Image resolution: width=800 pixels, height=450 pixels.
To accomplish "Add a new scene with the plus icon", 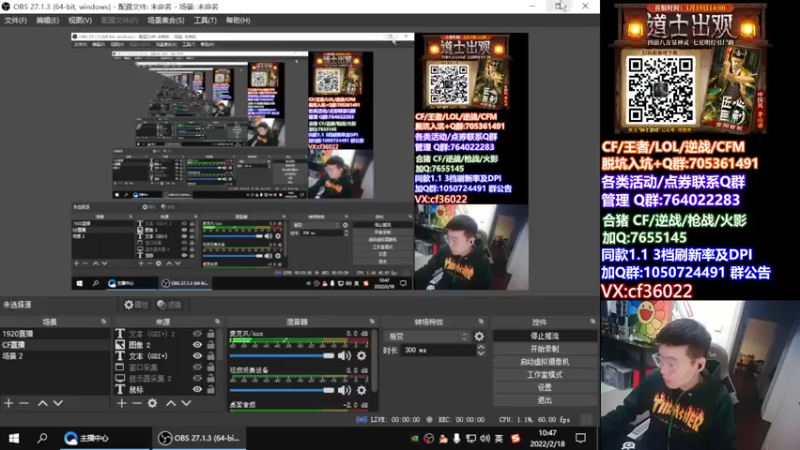I will point(9,404).
